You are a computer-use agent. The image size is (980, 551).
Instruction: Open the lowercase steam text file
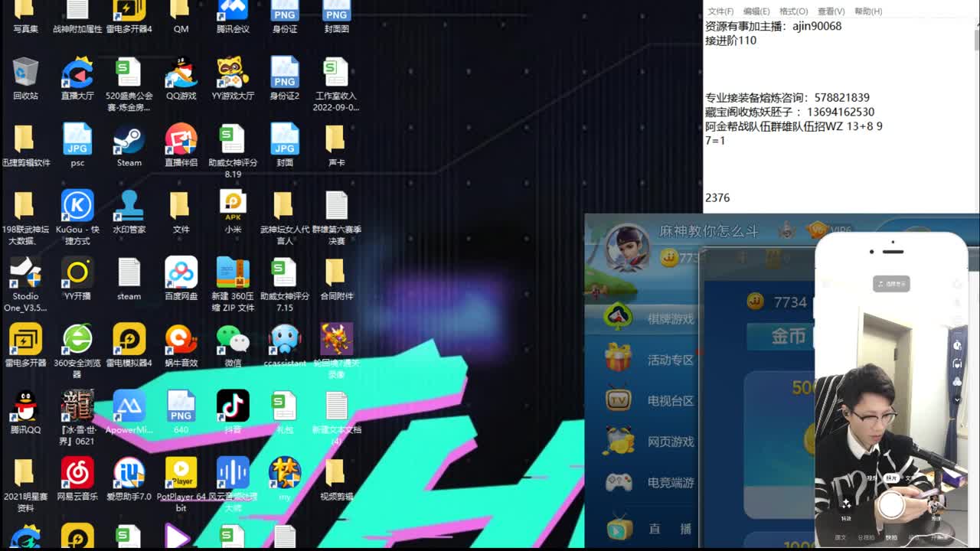click(129, 279)
